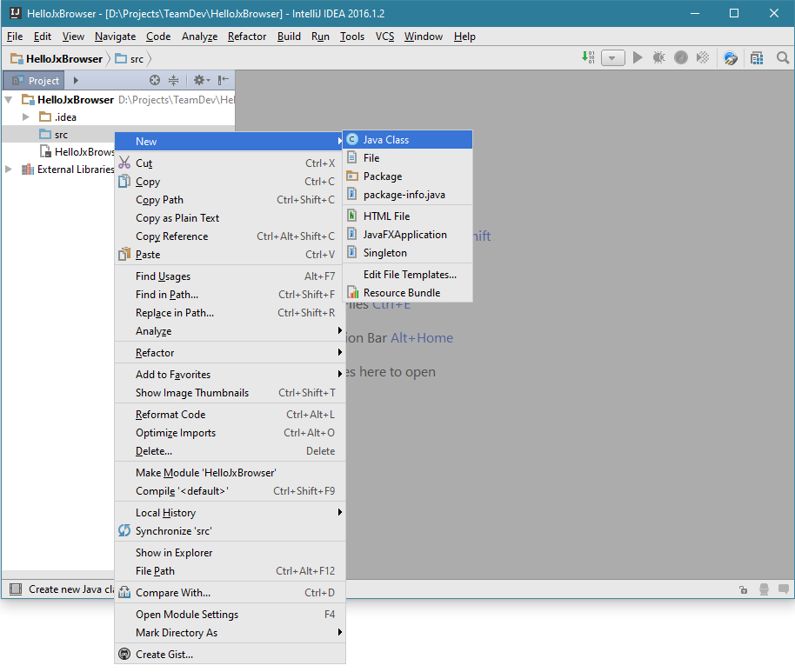Choose Open Module Settings
Screen dimensions: 795x672
point(230,615)
